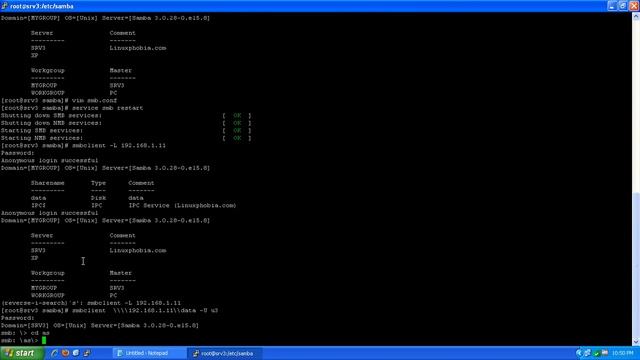Screen dimensions: 640x360
Task: Click the root@srv3:/etc/samba window title text
Action: [42, 6]
